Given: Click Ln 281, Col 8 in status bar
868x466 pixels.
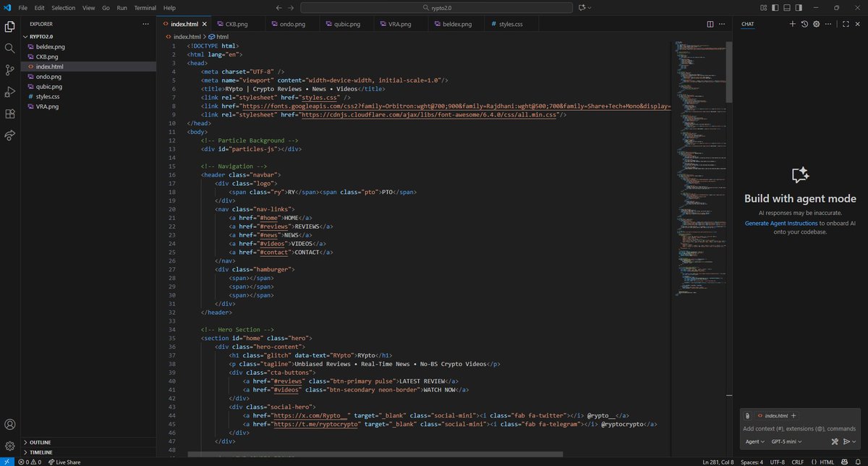Looking at the screenshot, I should [718, 462].
